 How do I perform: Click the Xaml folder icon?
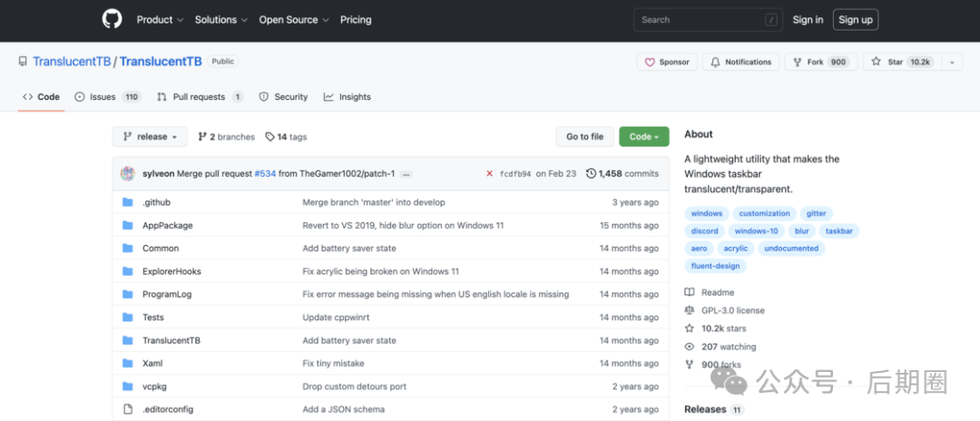(128, 363)
